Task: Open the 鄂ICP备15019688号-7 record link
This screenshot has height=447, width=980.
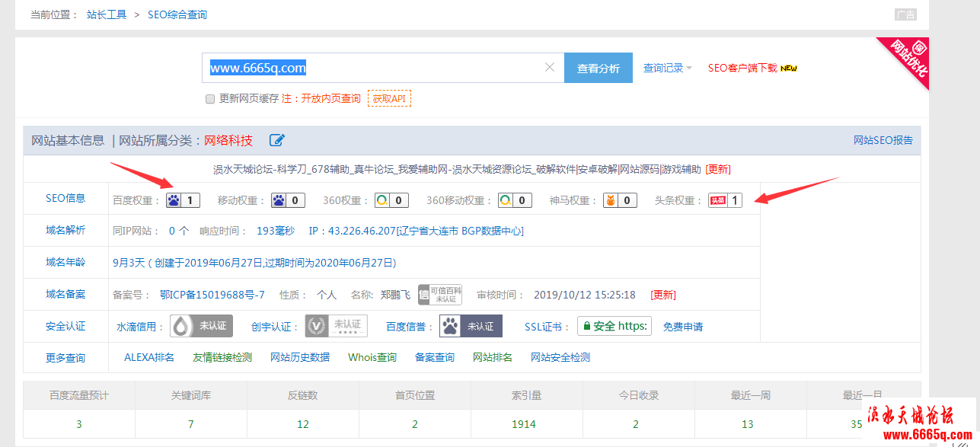Action: click(x=212, y=295)
